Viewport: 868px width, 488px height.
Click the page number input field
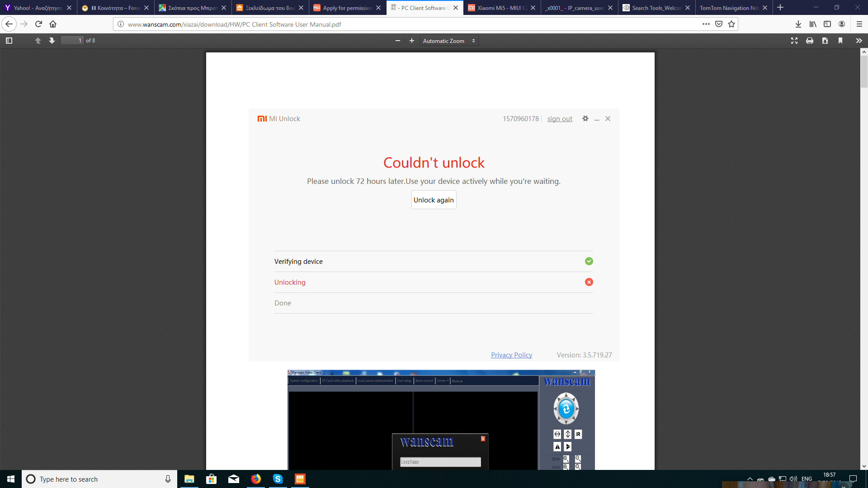[x=72, y=41]
